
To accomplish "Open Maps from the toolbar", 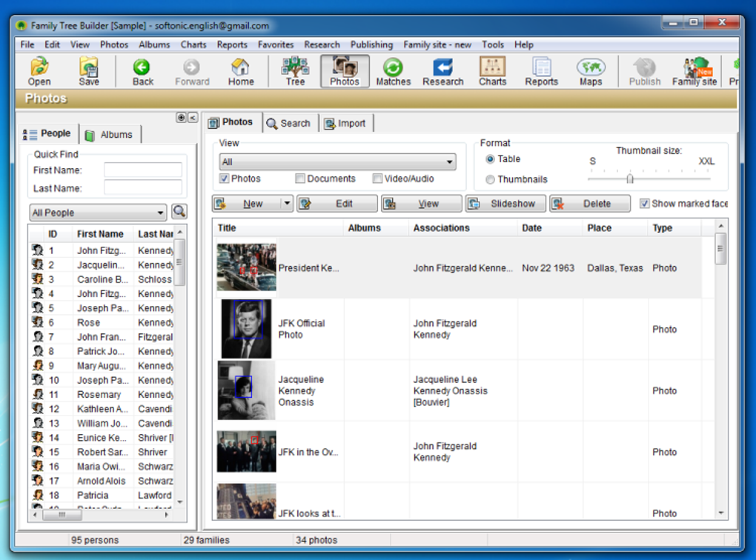I will click(591, 71).
